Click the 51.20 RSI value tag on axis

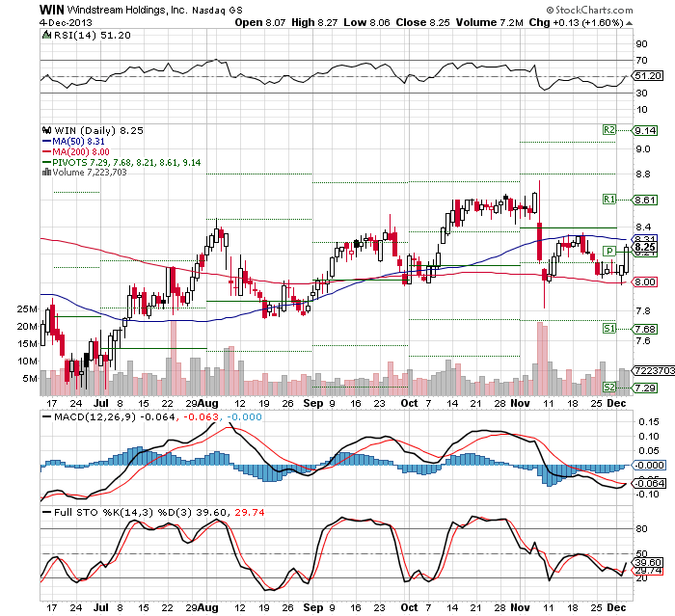648,76
